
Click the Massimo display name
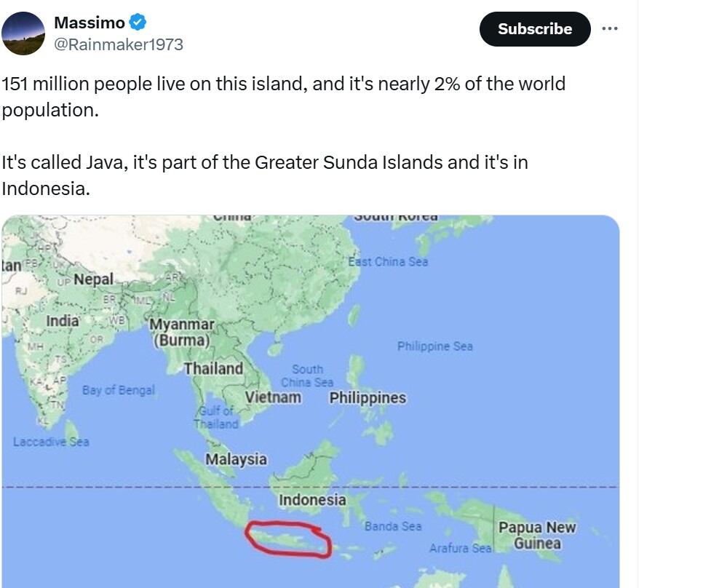pyautogui.click(x=90, y=23)
